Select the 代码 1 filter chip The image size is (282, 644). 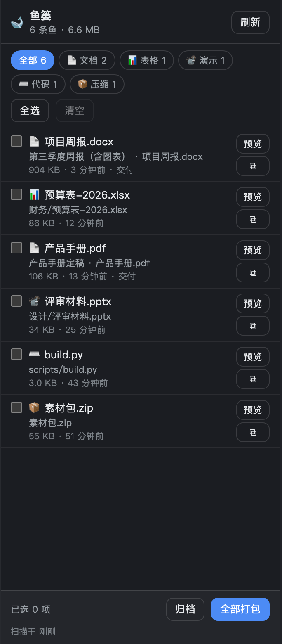(x=38, y=84)
